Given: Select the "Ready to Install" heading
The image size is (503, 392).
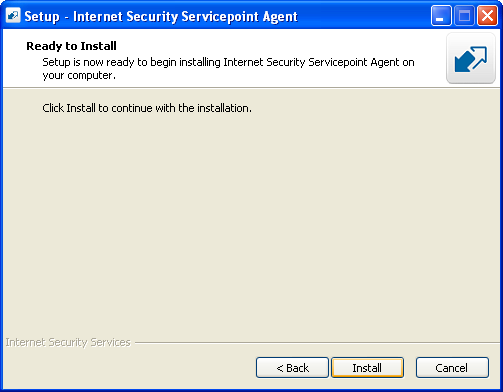Looking at the screenshot, I should tap(71, 46).
